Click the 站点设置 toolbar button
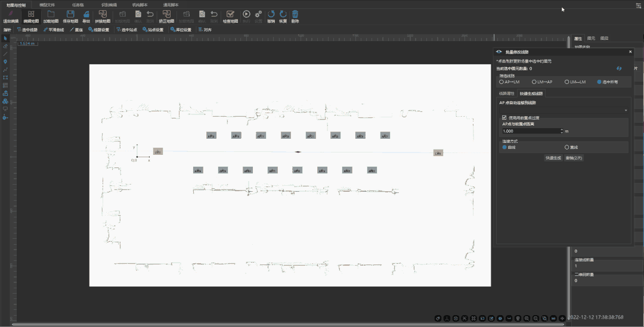Screen dimensions: 644x327 pyautogui.click(x=153, y=30)
